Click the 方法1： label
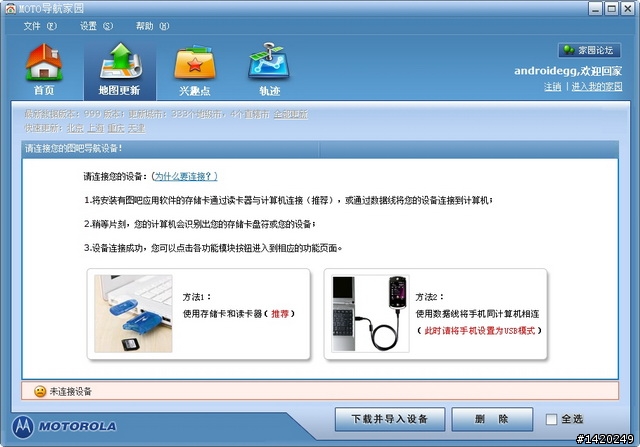This screenshot has height=447, width=640. [196, 297]
